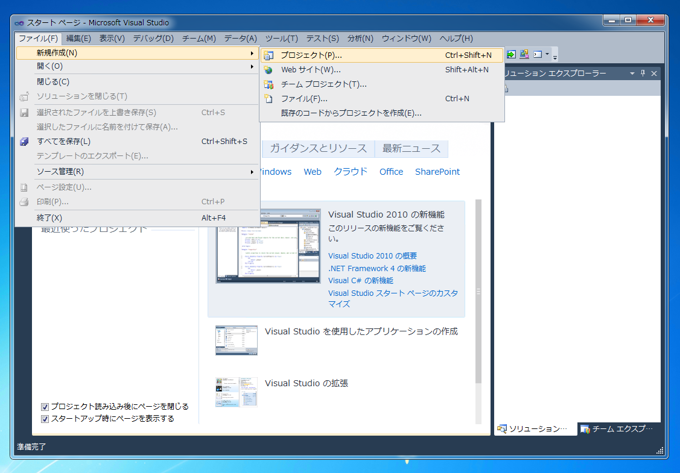Open the SharePoint category link
Viewport: 680px width, 473px height.
pyautogui.click(x=437, y=172)
